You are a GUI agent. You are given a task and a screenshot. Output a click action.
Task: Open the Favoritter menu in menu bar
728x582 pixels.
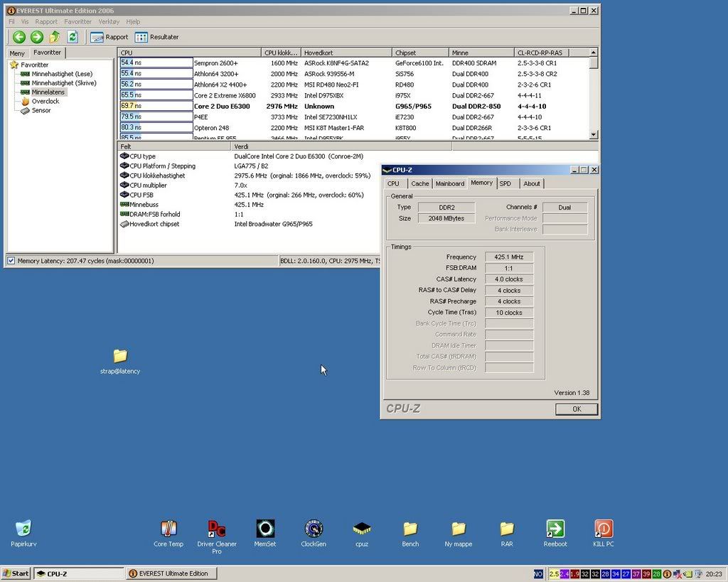[77, 22]
